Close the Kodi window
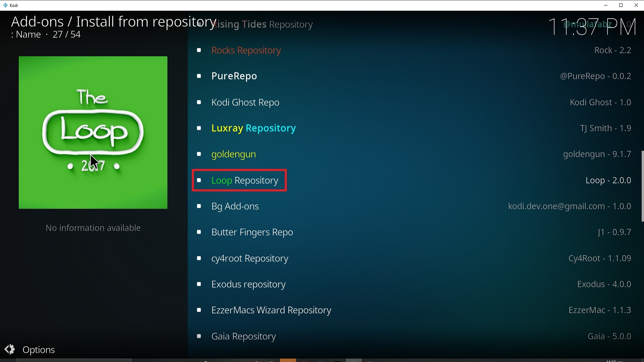 click(x=636, y=5)
